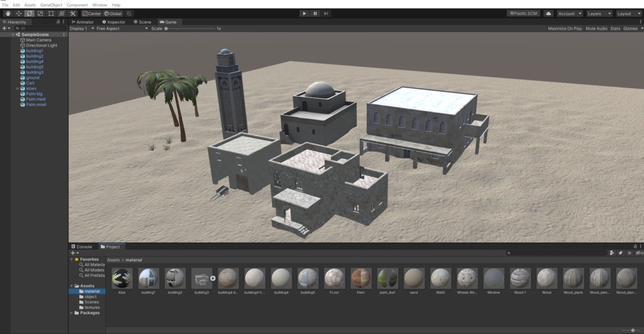Viewport: 644px width, 334px height.
Task: Toggle Gizmos in Game view
Action: point(630,28)
